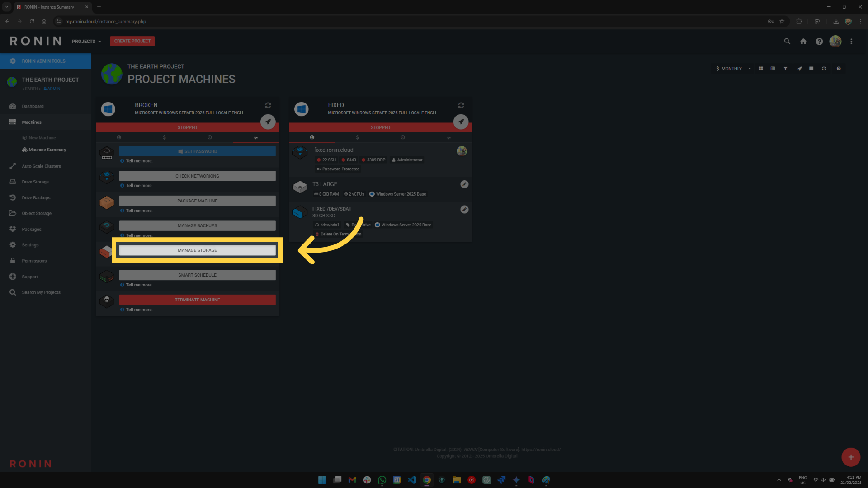
Task: Open Object Storage in the sidebar
Action: [x=37, y=214]
